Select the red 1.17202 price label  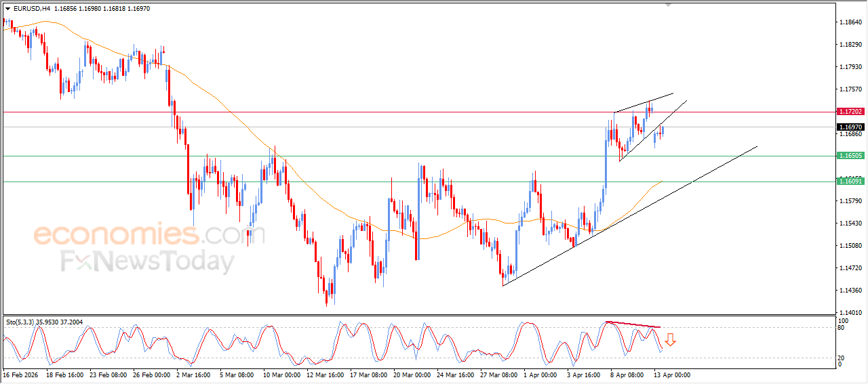(x=850, y=112)
